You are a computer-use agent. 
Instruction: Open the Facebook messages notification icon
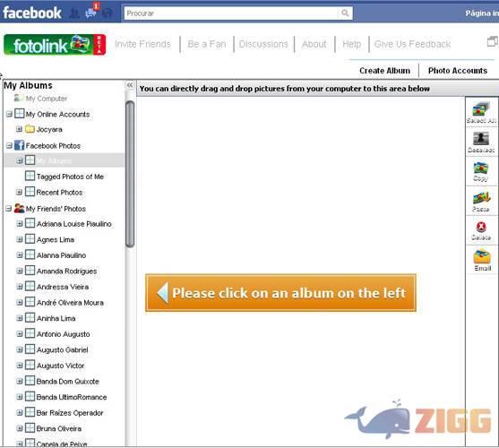pyautogui.click(x=91, y=13)
